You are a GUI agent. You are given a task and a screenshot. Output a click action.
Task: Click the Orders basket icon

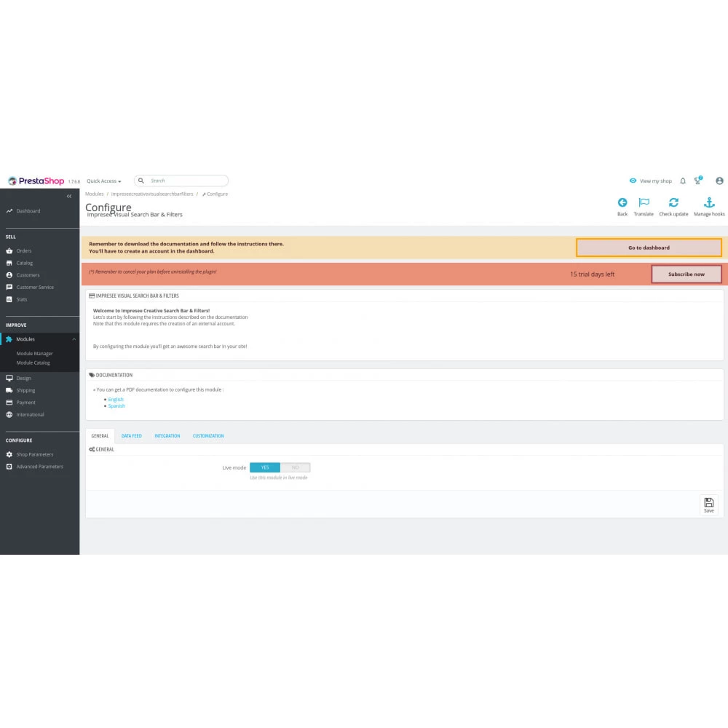pos(9,250)
